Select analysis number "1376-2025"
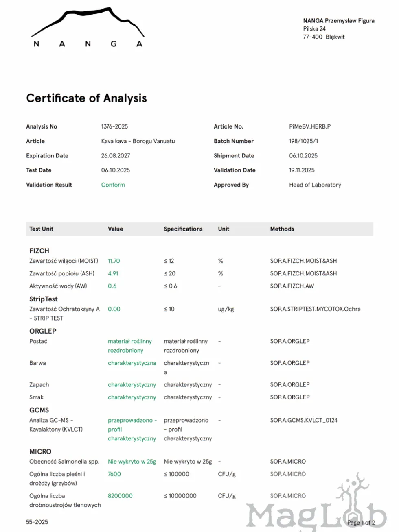Screen dimensions: 399x532 [x=114, y=126]
